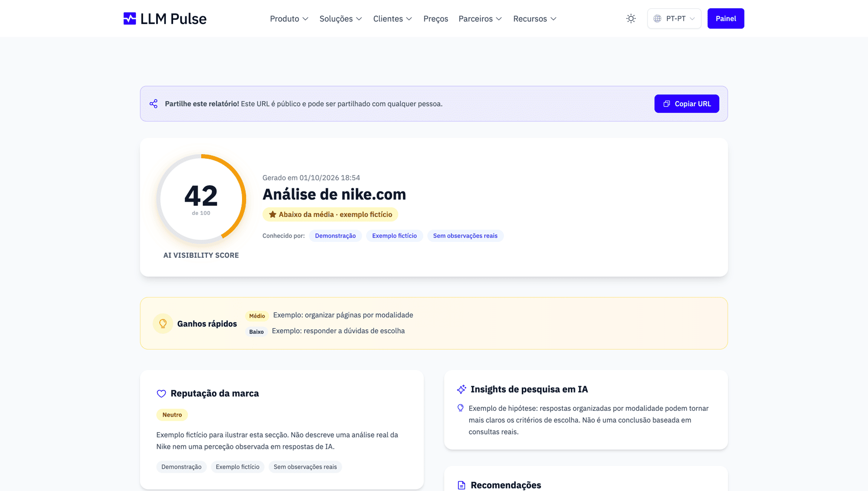Click the Painel button

click(x=726, y=19)
